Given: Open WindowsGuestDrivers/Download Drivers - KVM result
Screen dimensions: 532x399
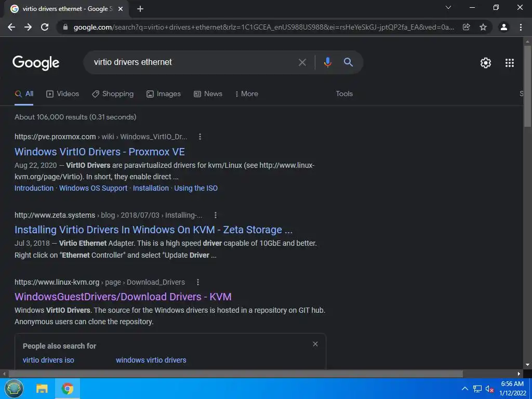Looking at the screenshot, I should click(123, 297).
